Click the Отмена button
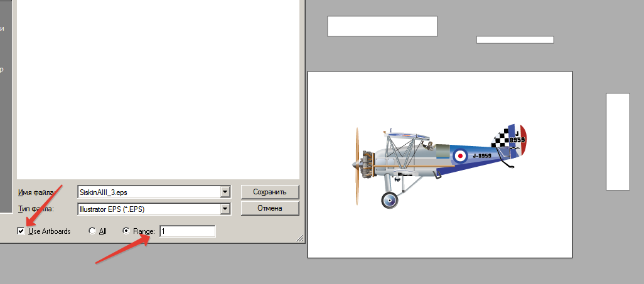644x284 pixels. (270, 208)
